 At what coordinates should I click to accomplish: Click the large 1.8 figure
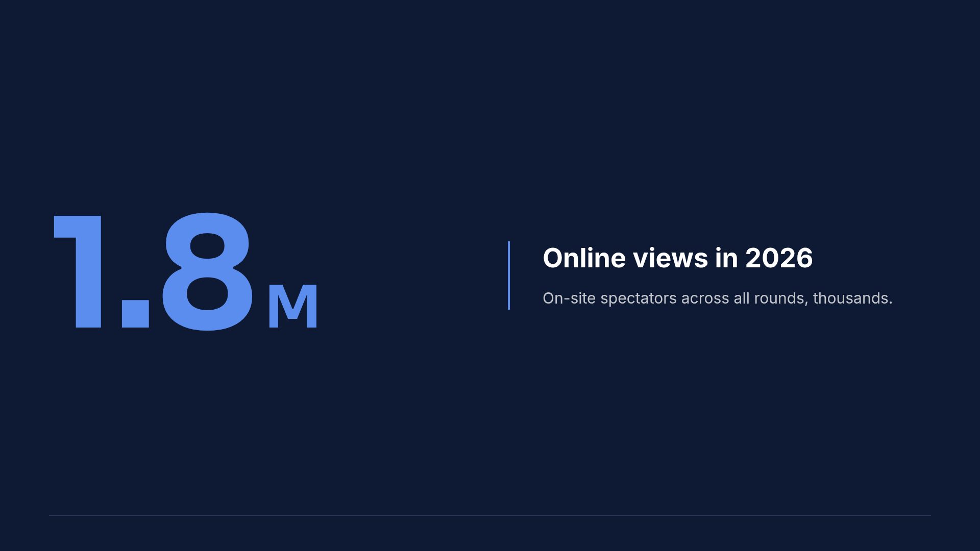coord(153,271)
